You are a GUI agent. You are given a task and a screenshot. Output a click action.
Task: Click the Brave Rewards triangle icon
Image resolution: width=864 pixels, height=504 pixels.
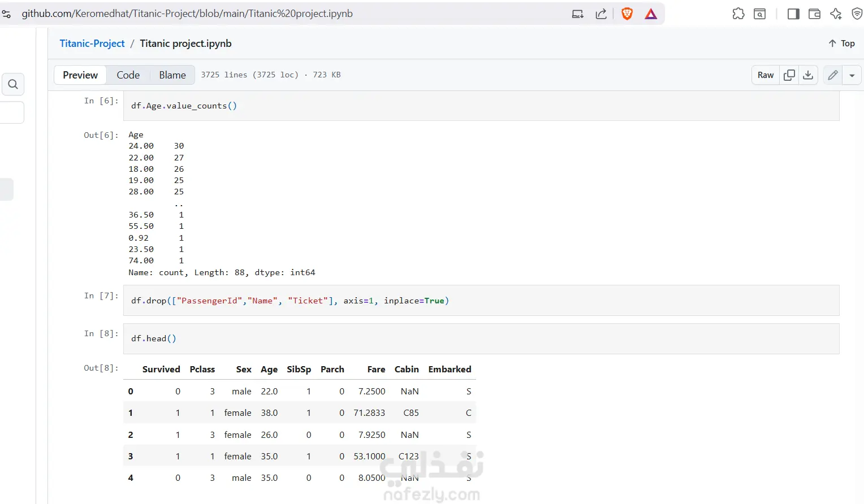tap(651, 14)
